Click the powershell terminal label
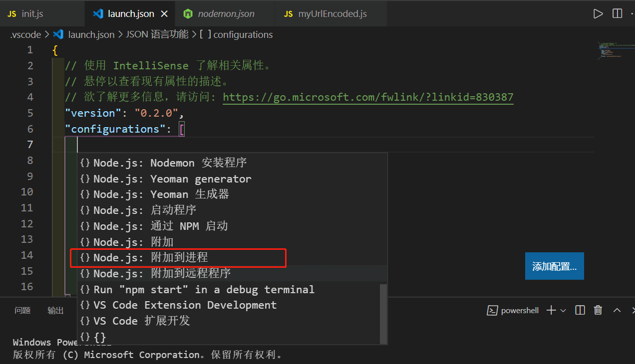 pos(520,311)
